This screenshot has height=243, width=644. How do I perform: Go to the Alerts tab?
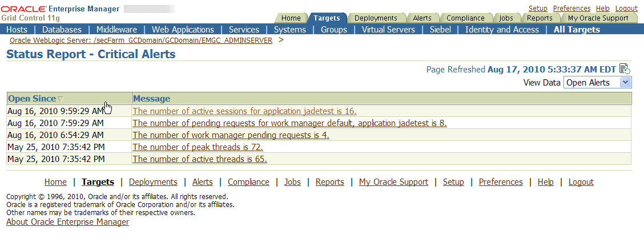click(422, 18)
